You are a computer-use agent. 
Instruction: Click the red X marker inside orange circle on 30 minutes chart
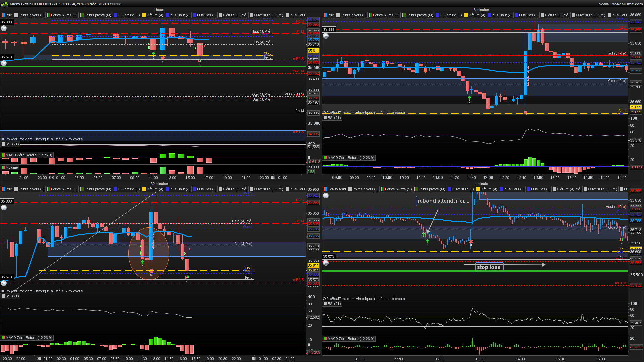[x=151, y=271]
